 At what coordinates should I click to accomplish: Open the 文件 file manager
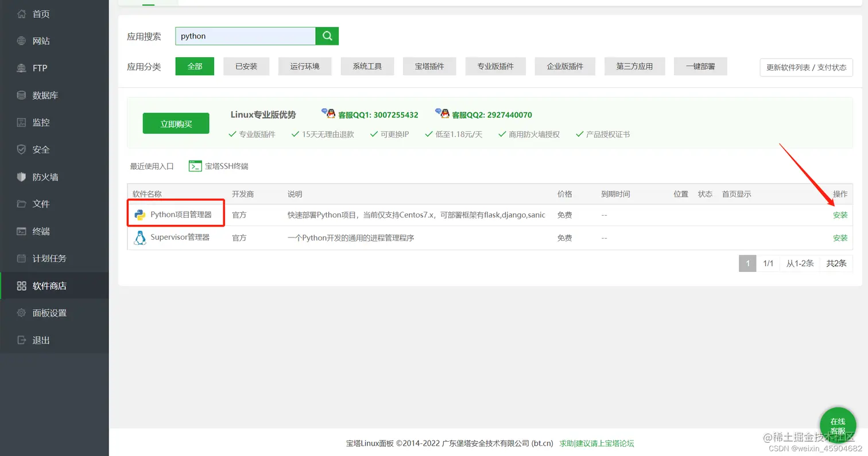(x=40, y=204)
